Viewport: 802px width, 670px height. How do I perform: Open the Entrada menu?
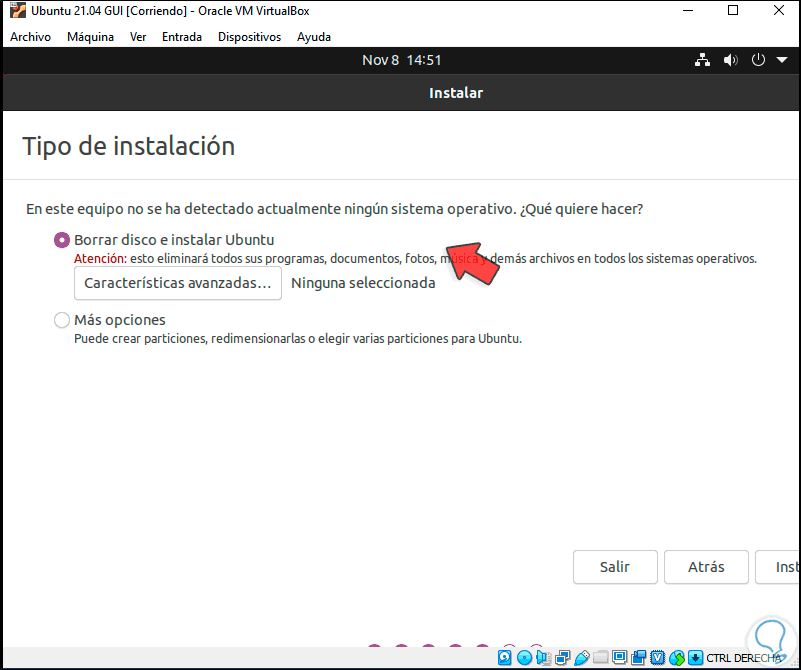point(182,37)
